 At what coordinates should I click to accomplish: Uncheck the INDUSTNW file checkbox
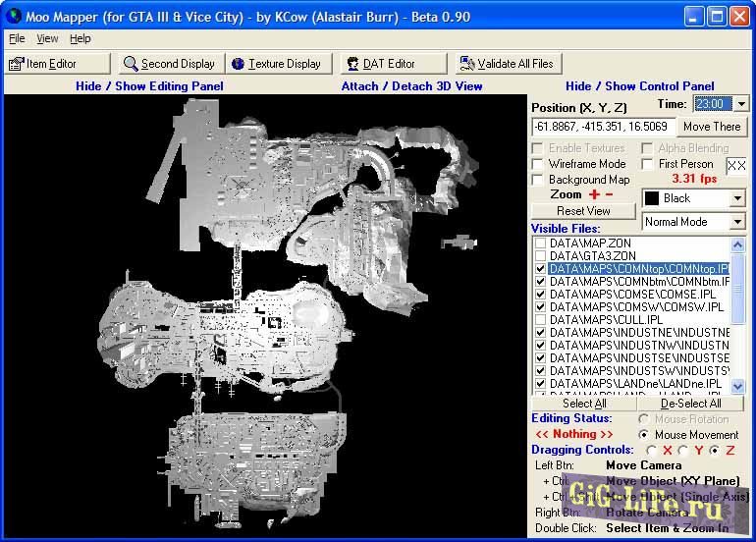pos(540,346)
